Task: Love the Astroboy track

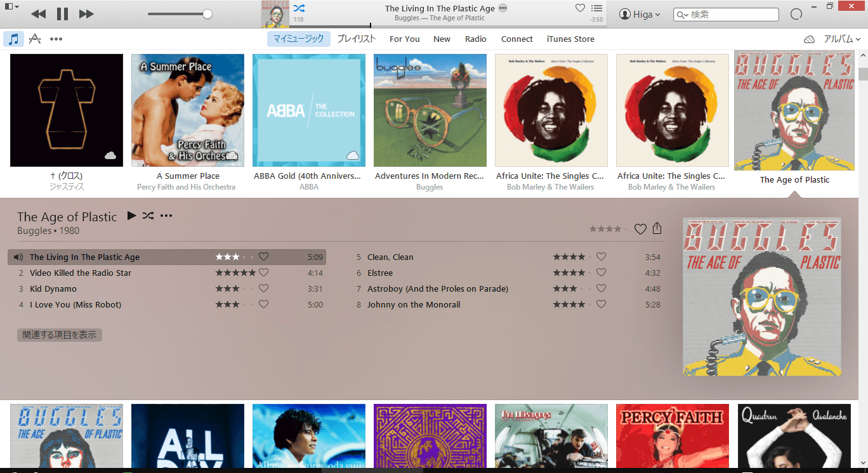Action: (x=601, y=288)
